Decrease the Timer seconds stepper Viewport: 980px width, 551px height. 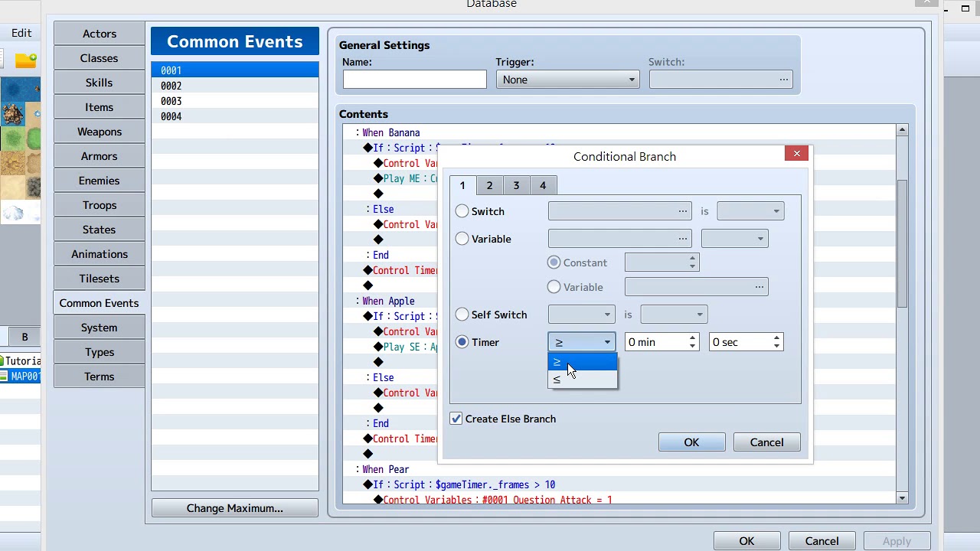[776, 346]
